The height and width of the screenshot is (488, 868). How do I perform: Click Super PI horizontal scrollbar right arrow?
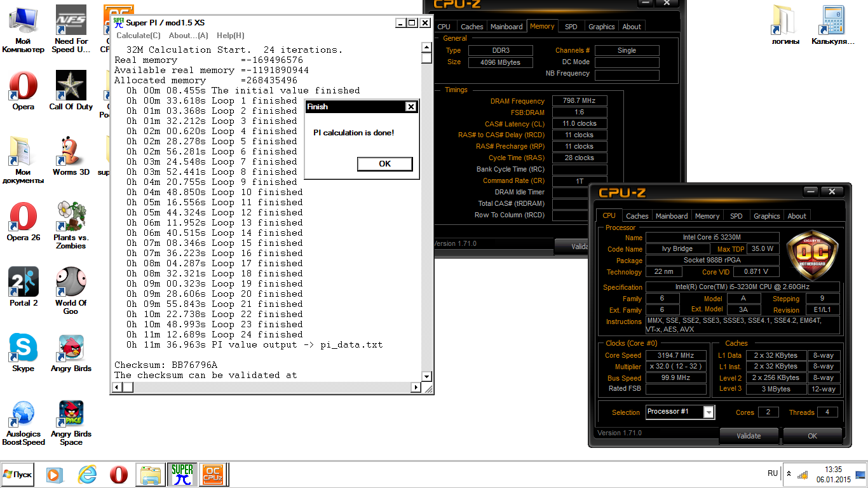[417, 387]
